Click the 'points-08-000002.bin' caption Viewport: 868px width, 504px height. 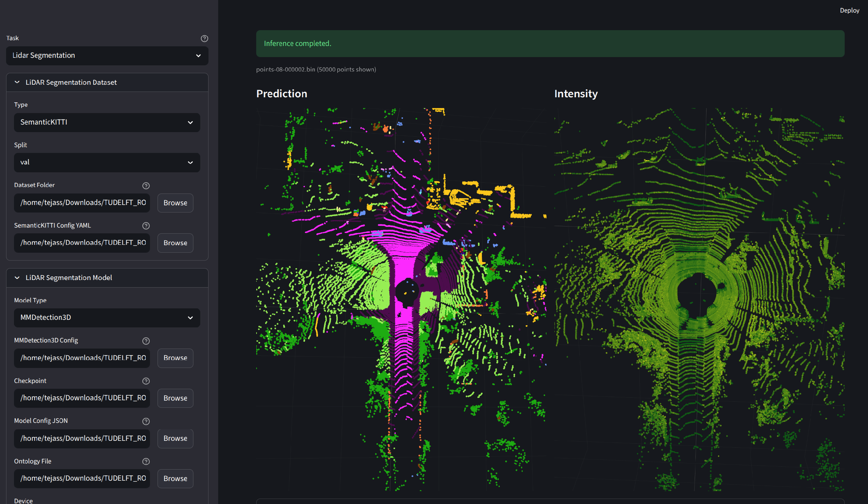tap(316, 69)
